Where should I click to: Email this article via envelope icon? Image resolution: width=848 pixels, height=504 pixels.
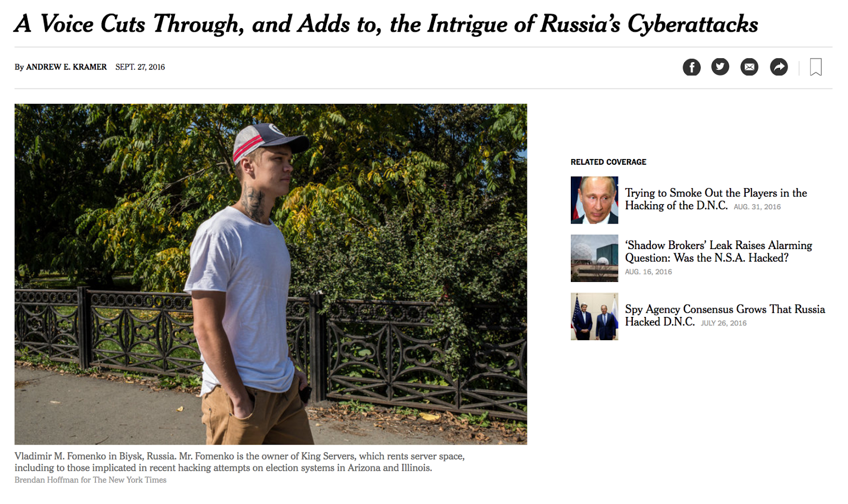749,67
